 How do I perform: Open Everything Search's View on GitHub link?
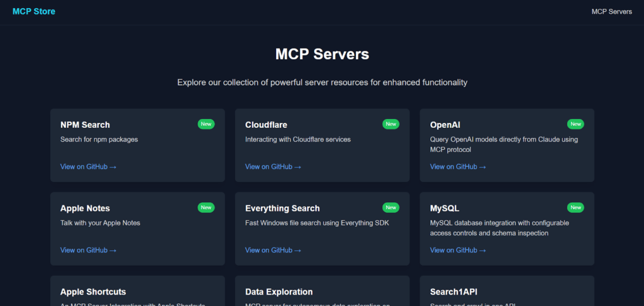(273, 251)
